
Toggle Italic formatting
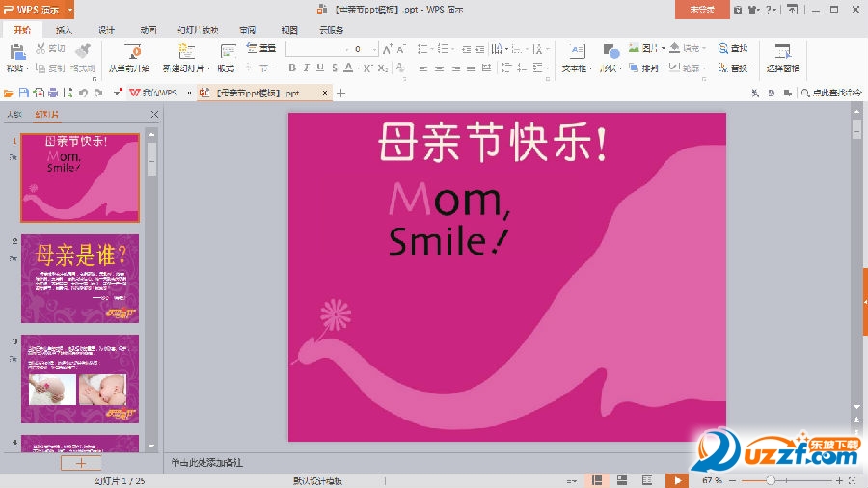click(306, 68)
